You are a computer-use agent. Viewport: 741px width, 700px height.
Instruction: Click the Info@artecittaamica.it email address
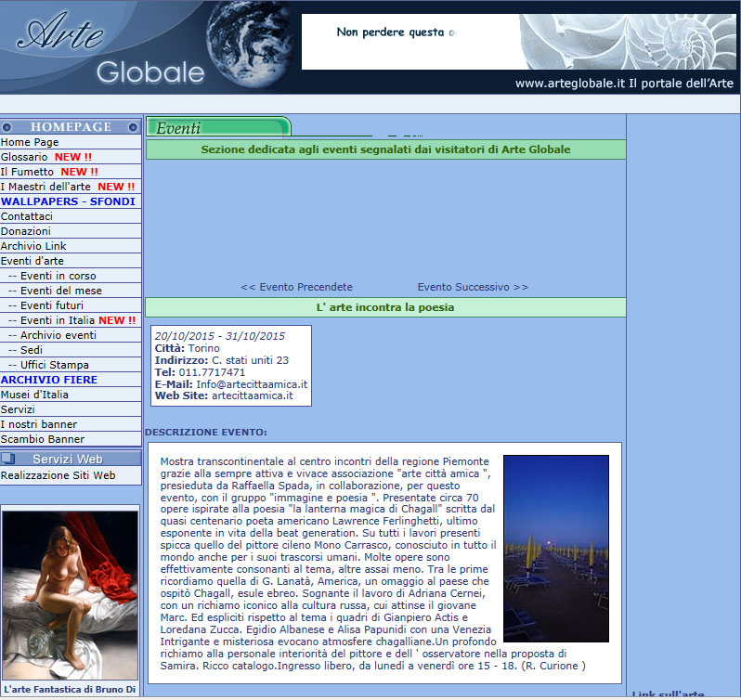point(252,384)
